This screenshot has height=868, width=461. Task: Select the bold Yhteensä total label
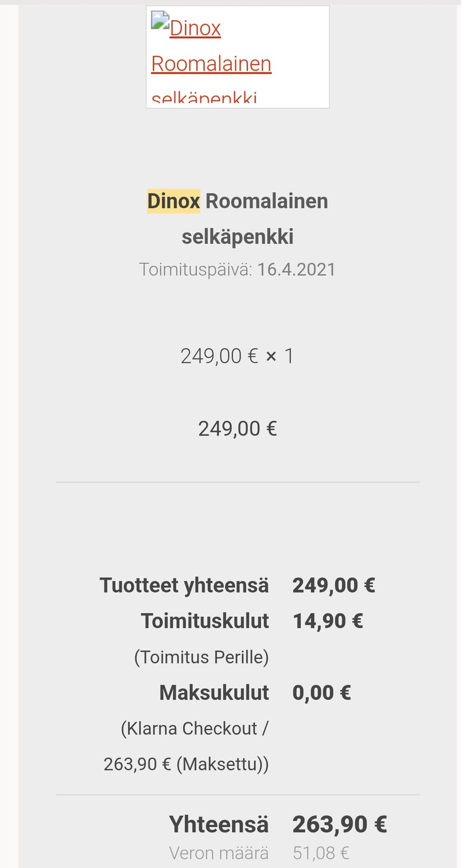(x=218, y=825)
